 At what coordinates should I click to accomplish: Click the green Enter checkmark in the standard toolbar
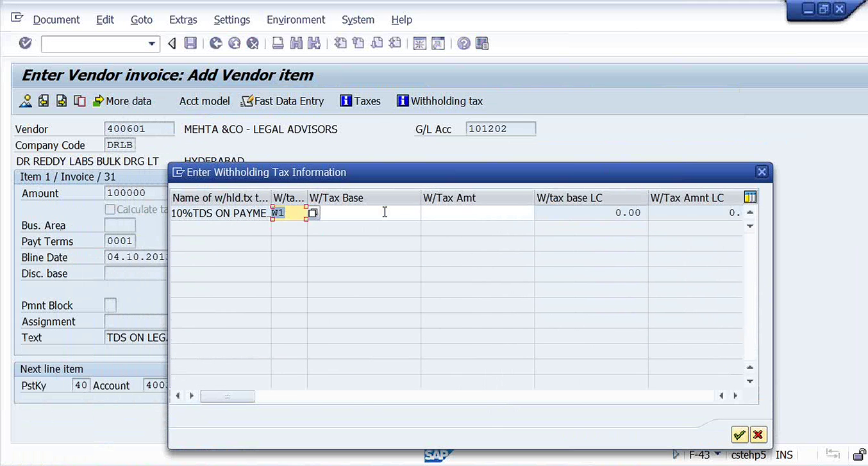26,44
